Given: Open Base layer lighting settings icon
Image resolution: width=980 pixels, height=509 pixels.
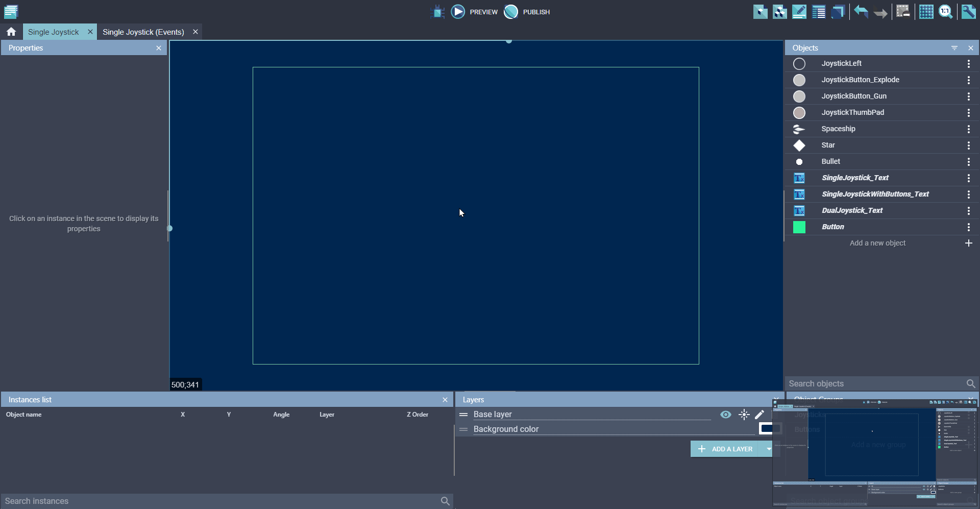Looking at the screenshot, I should 744,415.
